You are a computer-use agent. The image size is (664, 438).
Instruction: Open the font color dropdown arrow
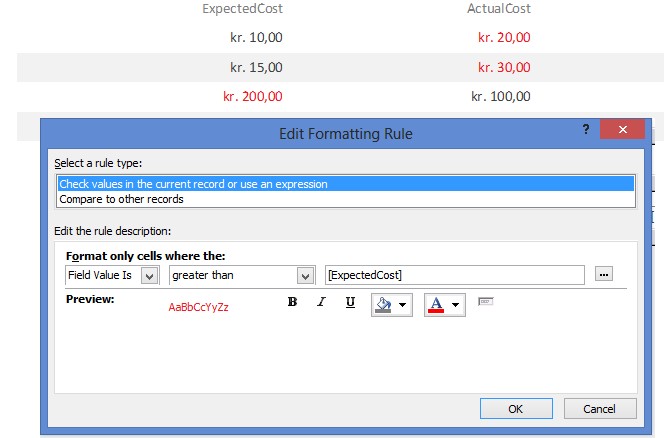click(456, 305)
